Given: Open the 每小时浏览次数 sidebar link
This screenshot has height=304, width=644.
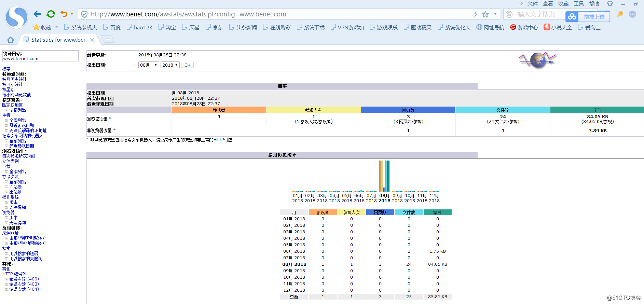Looking at the screenshot, I should (x=16, y=95).
